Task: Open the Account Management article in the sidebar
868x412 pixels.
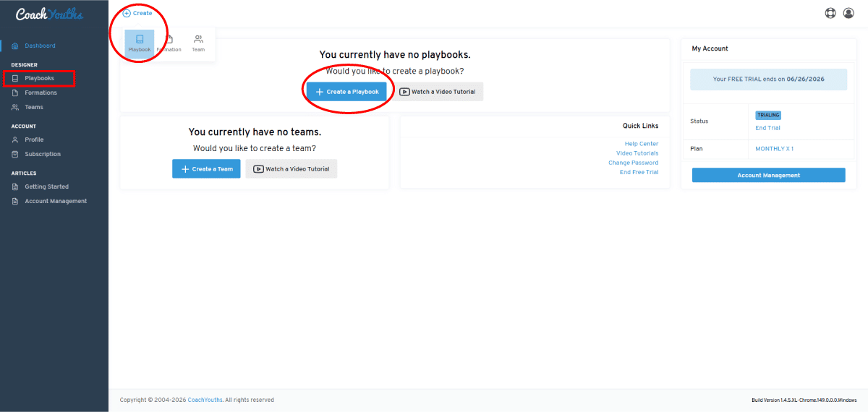Action: (54, 201)
